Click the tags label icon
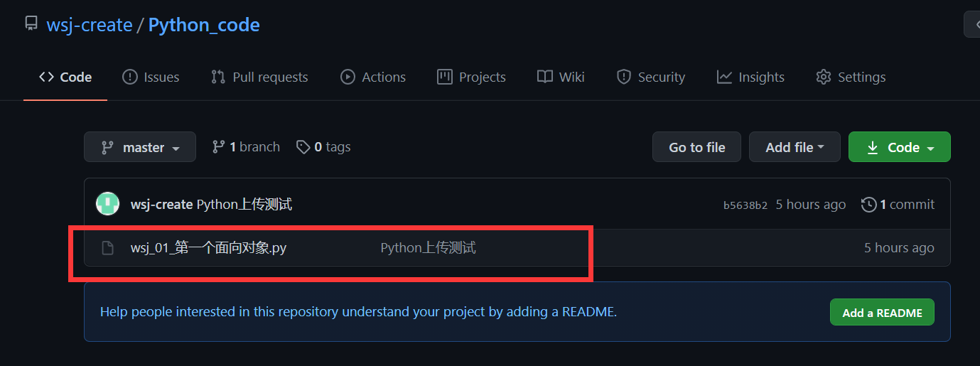This screenshot has height=366, width=980. click(x=303, y=147)
